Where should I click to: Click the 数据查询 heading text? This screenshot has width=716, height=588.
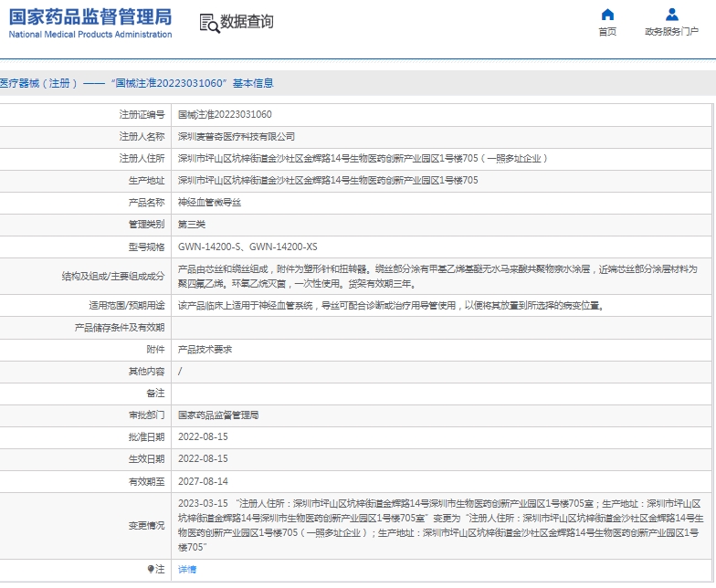click(x=247, y=22)
